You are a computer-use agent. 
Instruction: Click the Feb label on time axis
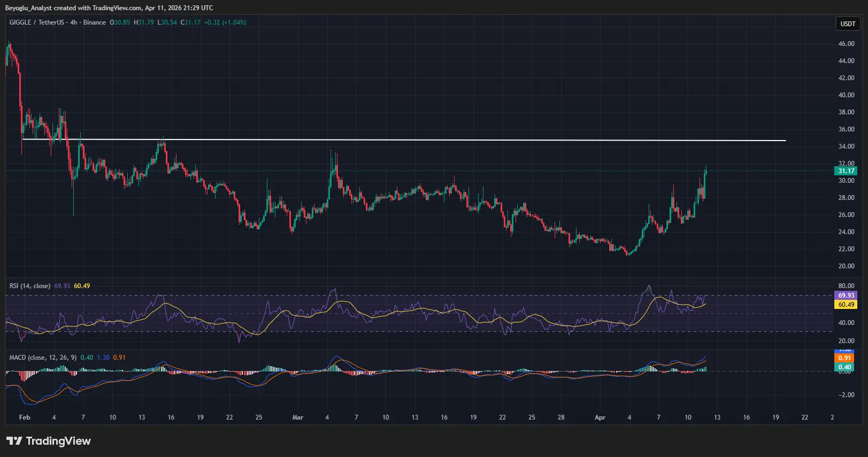(25, 417)
